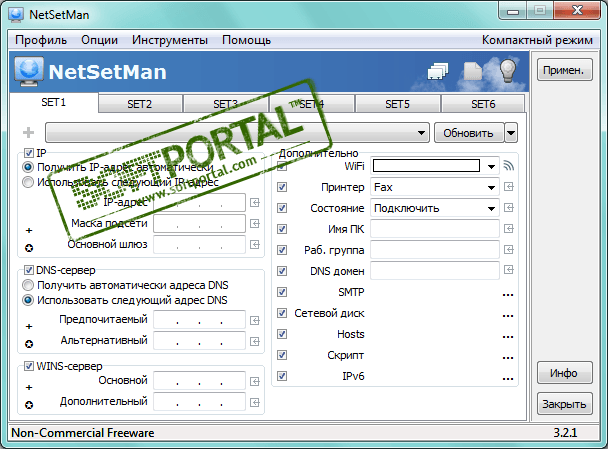
Task: Add extra WINS server with plus icon
Action: click(x=29, y=387)
